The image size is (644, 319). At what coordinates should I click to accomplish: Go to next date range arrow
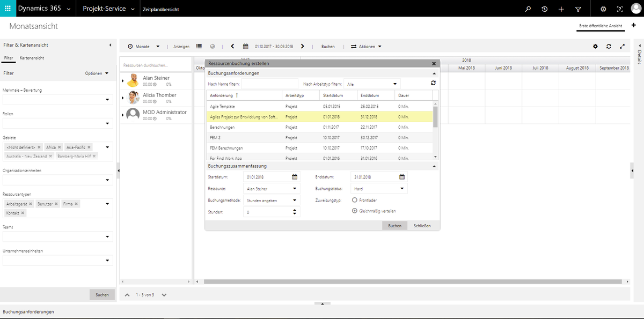tap(303, 47)
